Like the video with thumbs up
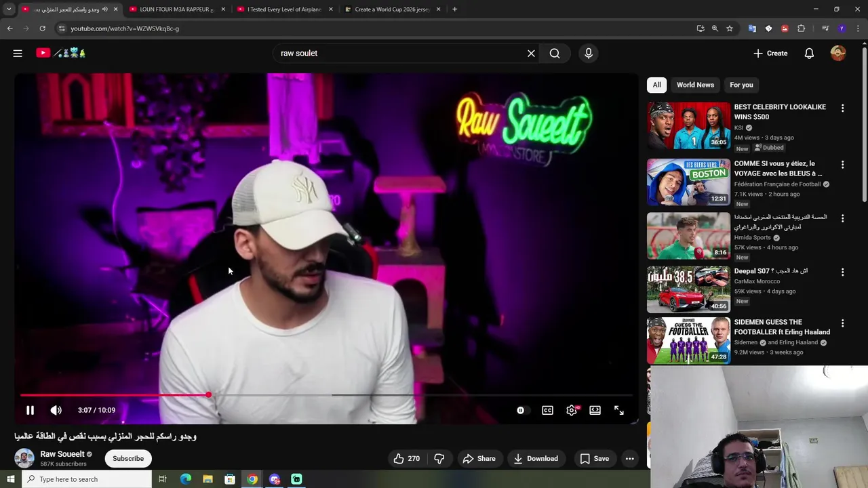Image resolution: width=868 pixels, height=488 pixels. click(x=406, y=459)
